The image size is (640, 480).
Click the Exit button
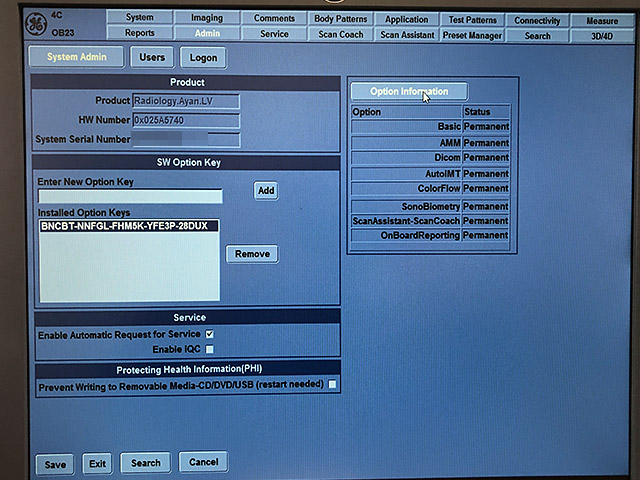click(x=97, y=464)
